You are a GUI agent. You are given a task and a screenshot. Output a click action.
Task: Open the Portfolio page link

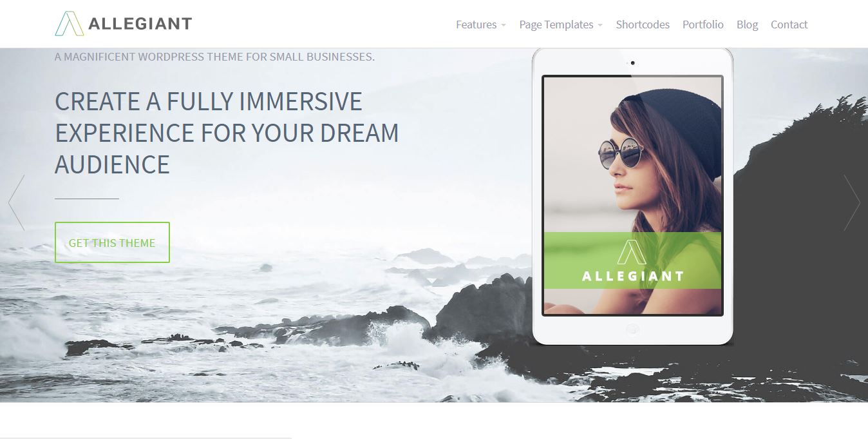(x=703, y=24)
